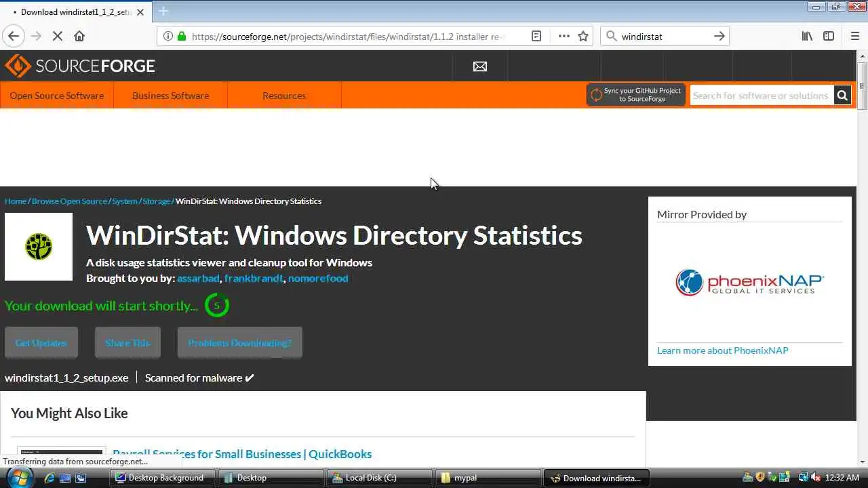The image size is (868, 488).
Task: Click Show Desktop quick launch icon
Action: tap(65, 478)
